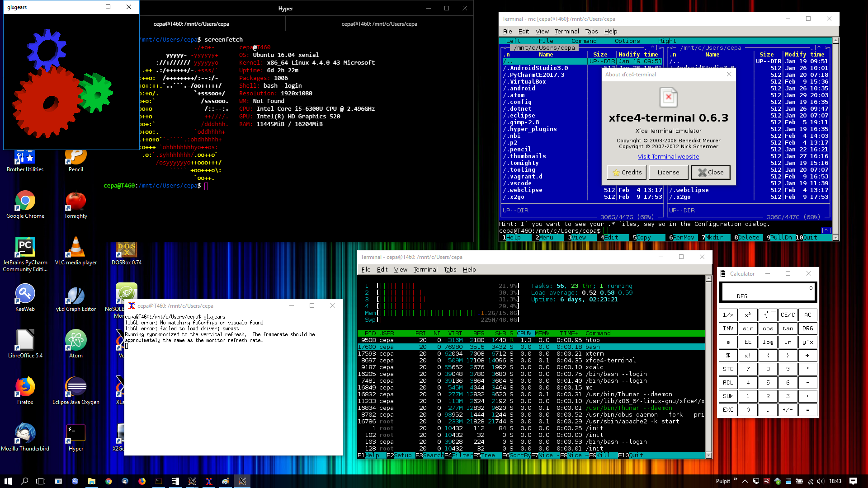Toggle INV mode on the calculator
Viewport: 868px width, 488px height.
[x=728, y=328]
